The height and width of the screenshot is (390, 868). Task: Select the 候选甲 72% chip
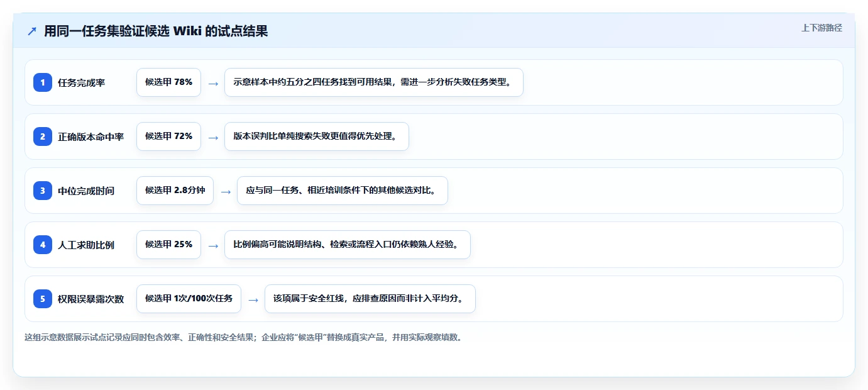coord(168,136)
